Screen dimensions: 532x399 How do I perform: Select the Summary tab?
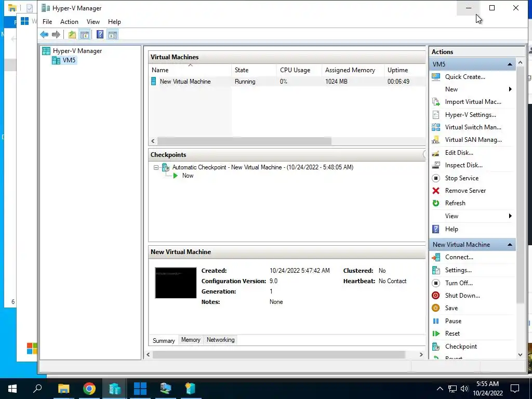click(164, 341)
